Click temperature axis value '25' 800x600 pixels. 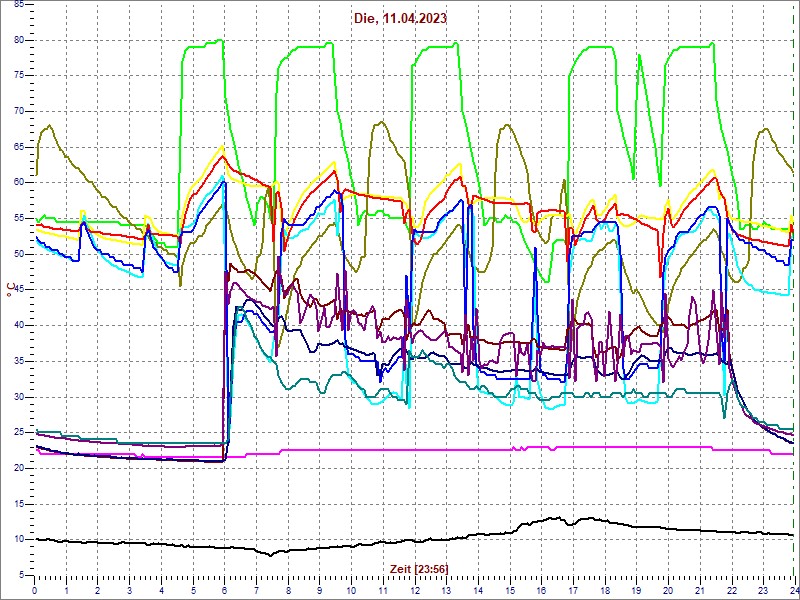click(19, 433)
